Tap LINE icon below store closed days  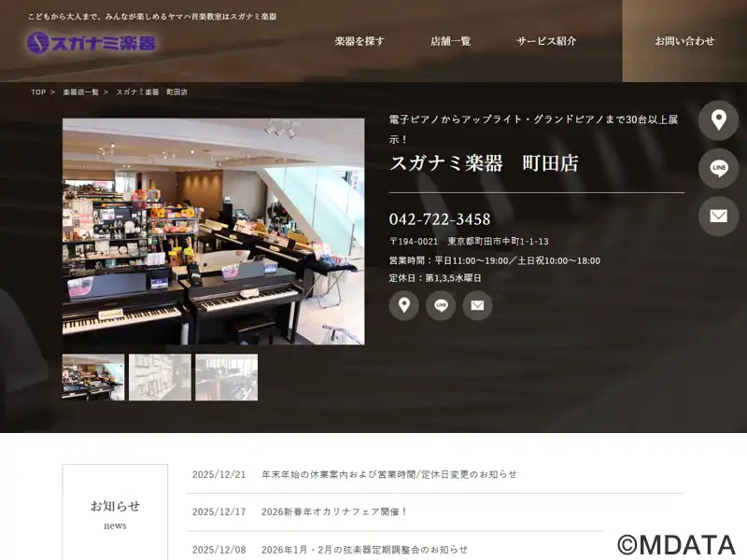coord(441,305)
